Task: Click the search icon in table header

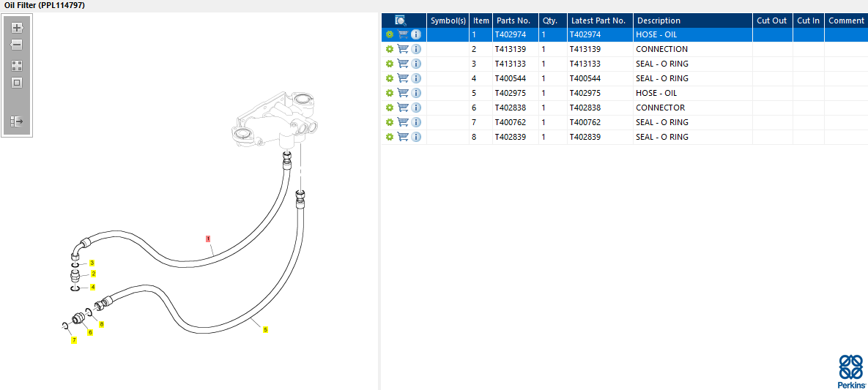Action: (401, 21)
